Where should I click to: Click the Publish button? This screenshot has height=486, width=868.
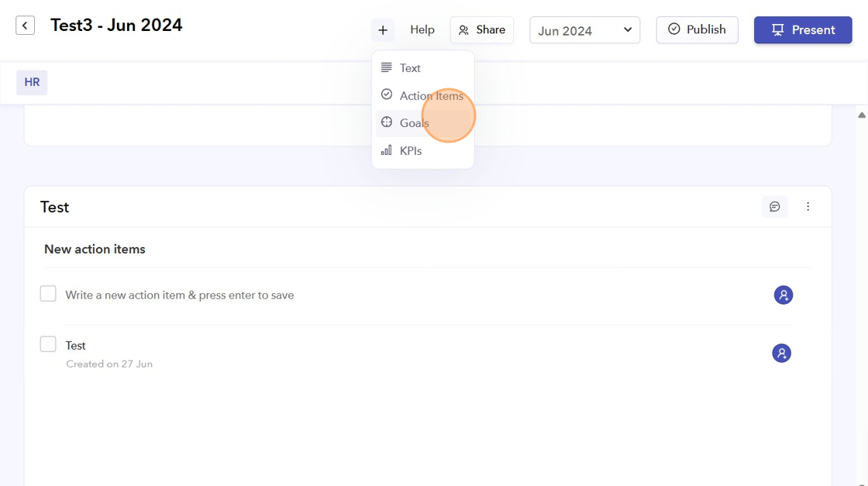click(697, 30)
